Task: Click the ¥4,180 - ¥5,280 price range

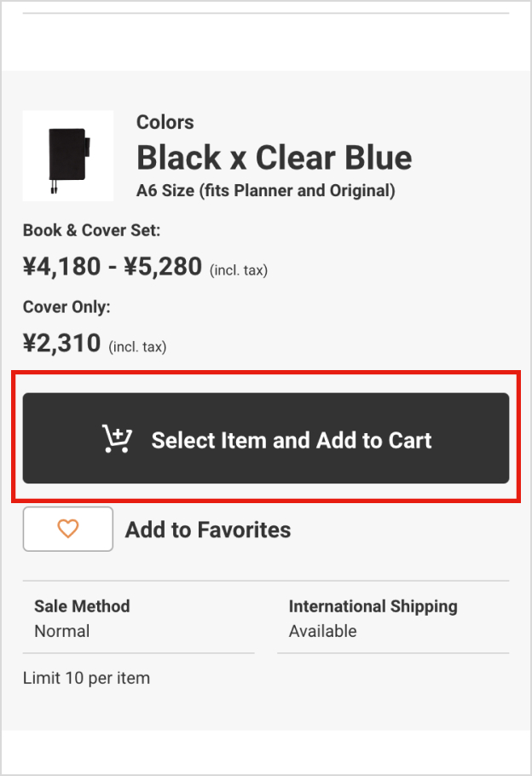Action: pos(112,267)
